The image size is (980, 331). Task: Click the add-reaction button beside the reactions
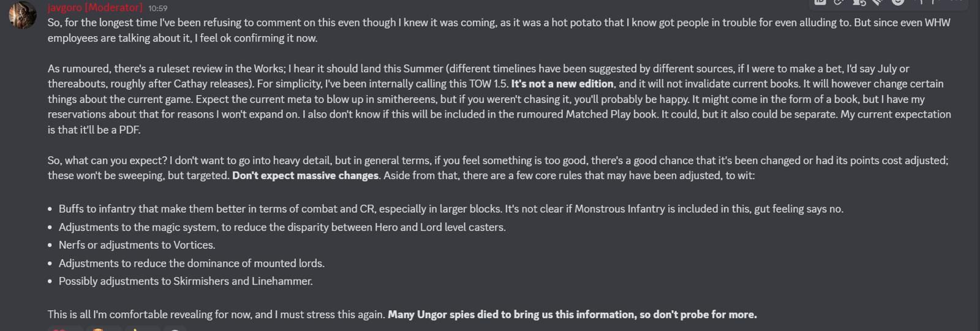tap(175, 329)
